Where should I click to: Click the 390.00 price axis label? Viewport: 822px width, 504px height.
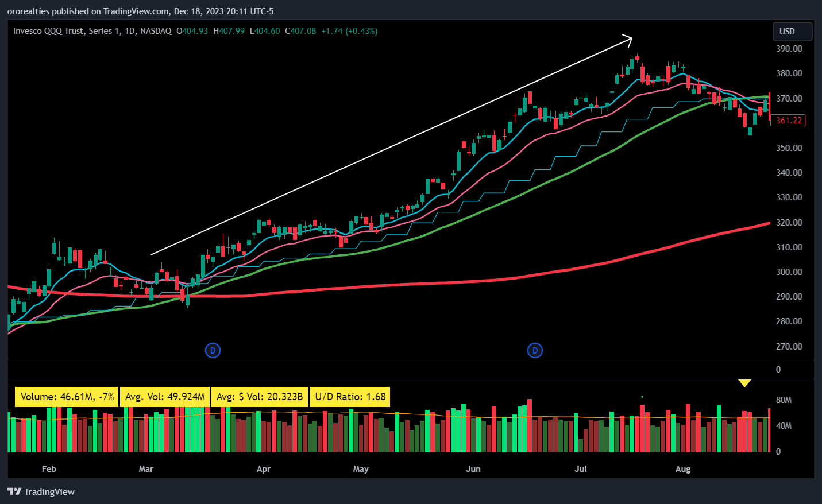789,49
